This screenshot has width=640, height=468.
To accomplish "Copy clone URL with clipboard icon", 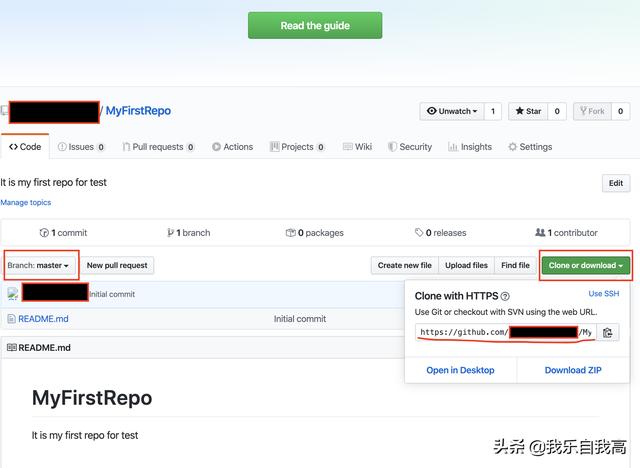I will pyautogui.click(x=608, y=333).
